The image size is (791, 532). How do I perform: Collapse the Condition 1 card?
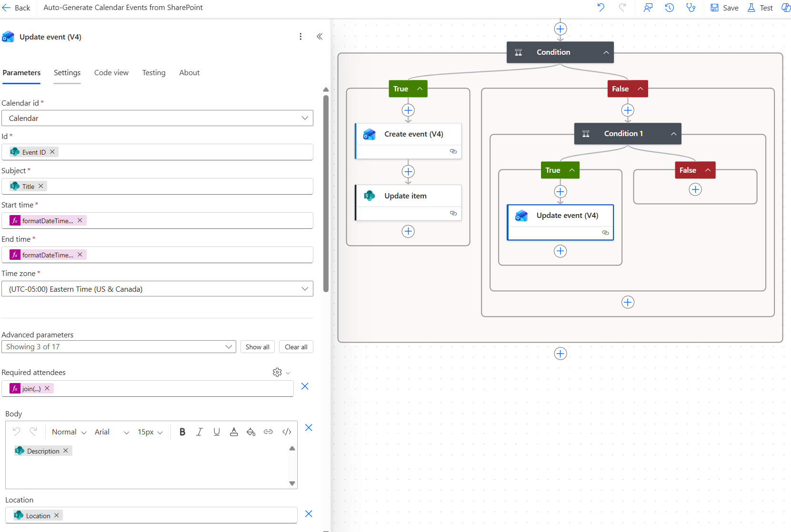click(x=674, y=134)
